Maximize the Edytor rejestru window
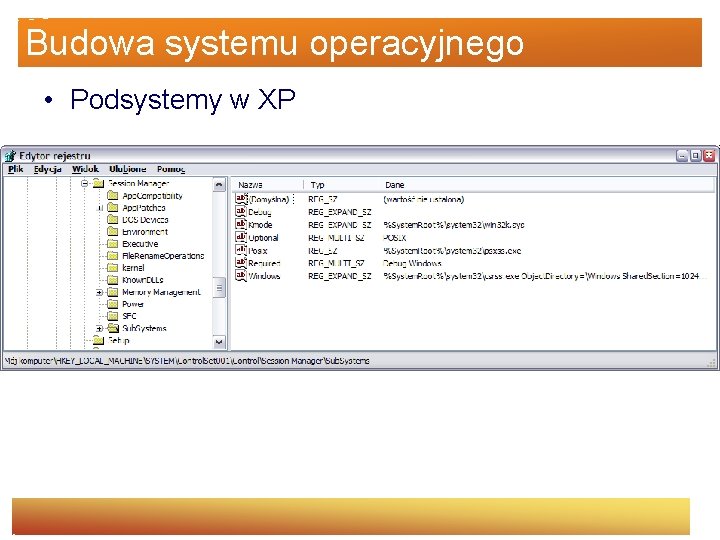This screenshot has height=540, width=720. 696,156
